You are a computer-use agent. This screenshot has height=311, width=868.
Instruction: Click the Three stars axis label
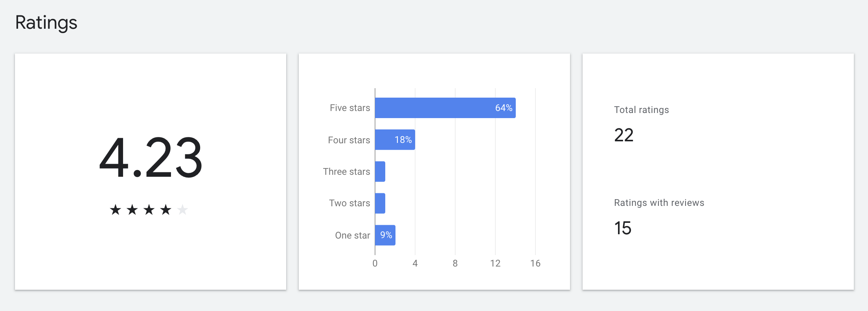click(346, 172)
